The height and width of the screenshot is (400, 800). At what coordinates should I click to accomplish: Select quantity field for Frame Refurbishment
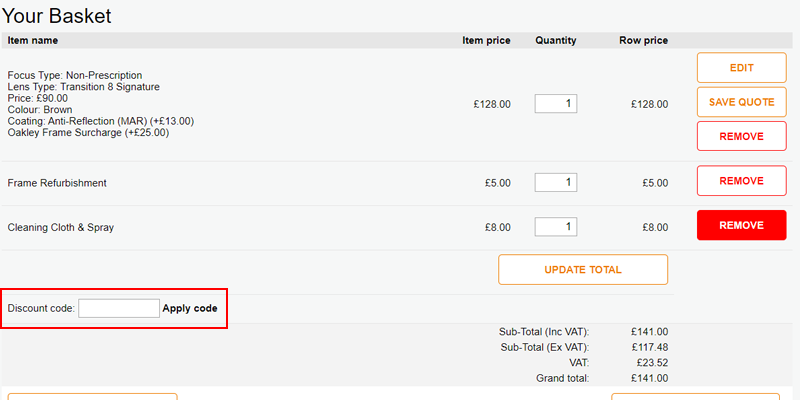pyautogui.click(x=556, y=182)
